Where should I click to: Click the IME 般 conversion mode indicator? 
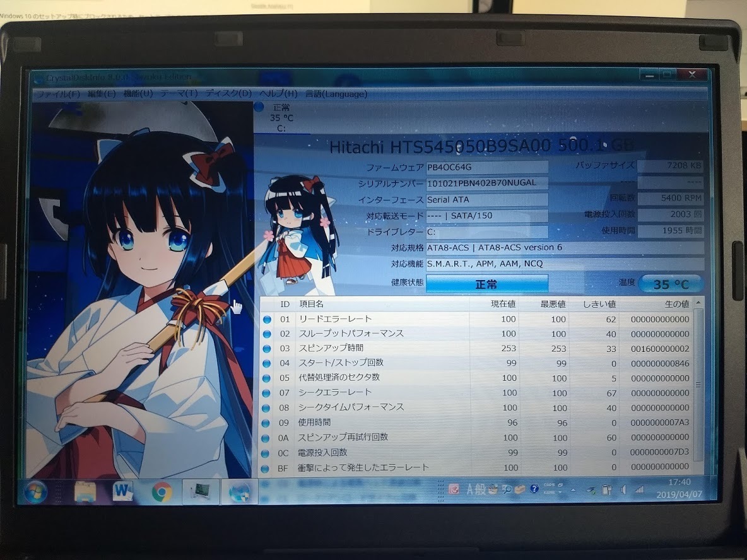click(480, 489)
